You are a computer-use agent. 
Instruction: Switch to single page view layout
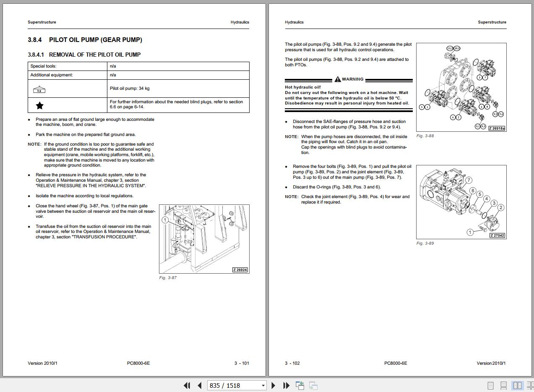click(x=490, y=385)
